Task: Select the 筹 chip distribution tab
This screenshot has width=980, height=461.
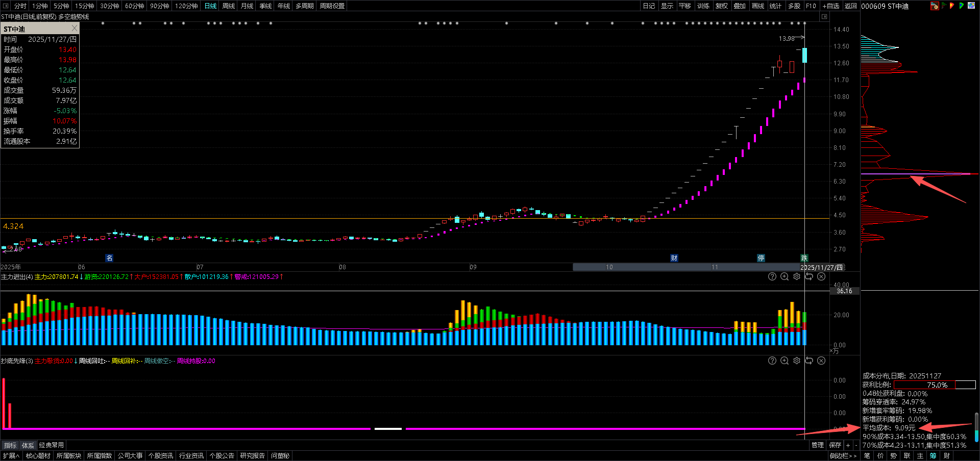Action: (933, 456)
